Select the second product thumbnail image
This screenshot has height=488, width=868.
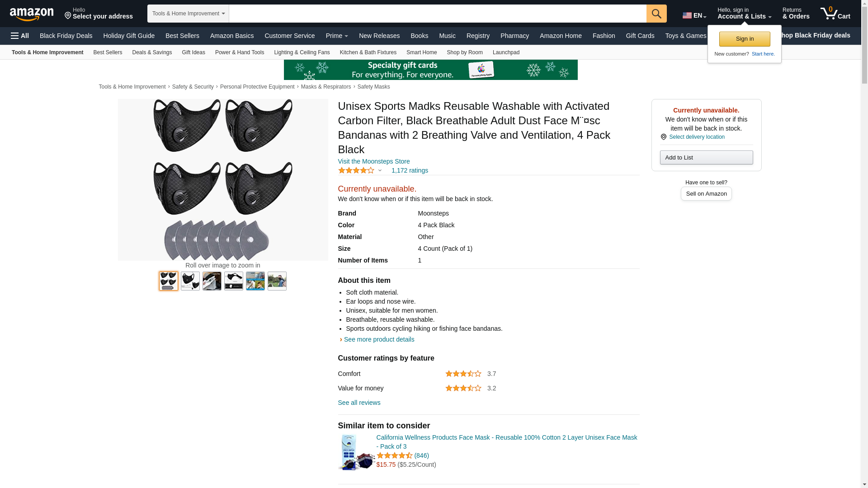click(190, 281)
